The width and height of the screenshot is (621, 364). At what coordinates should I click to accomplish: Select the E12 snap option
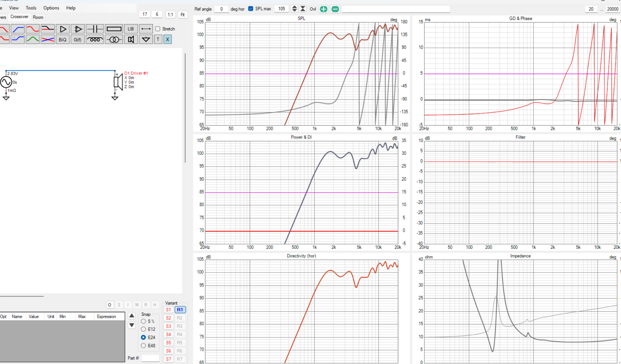click(143, 329)
